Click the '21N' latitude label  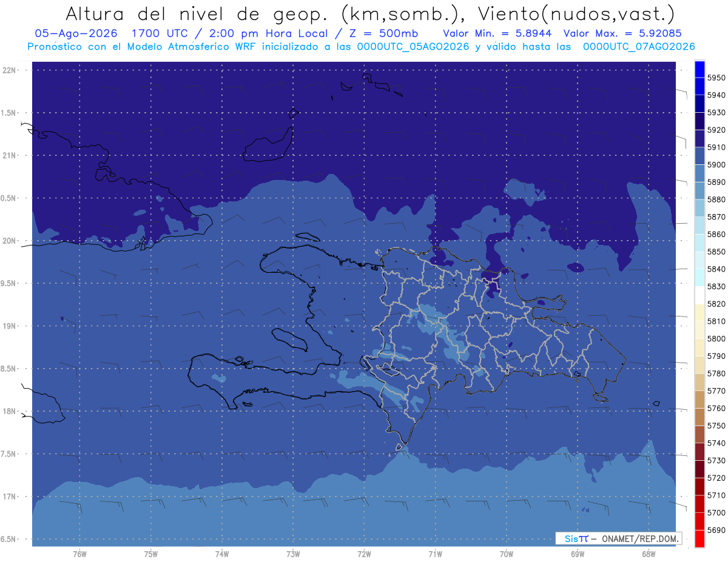(9, 155)
